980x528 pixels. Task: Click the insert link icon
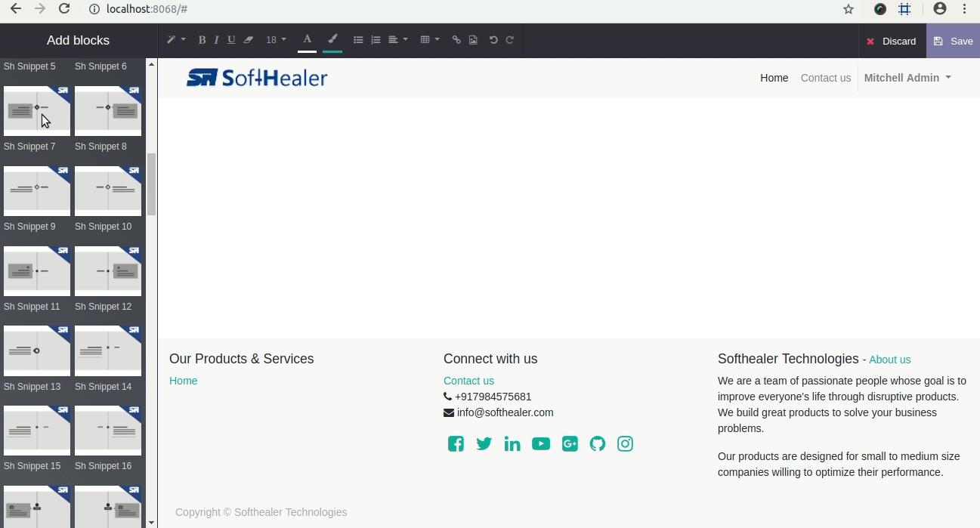coord(456,40)
